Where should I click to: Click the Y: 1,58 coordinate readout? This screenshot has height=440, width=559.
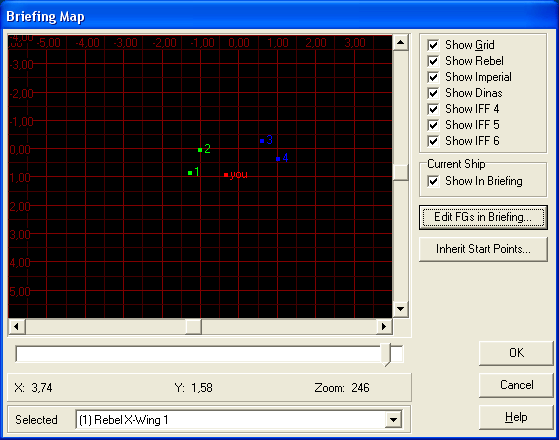[x=194, y=388]
